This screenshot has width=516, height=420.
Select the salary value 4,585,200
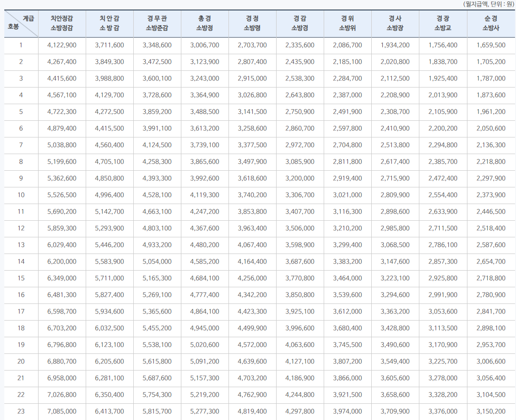pos(205,262)
